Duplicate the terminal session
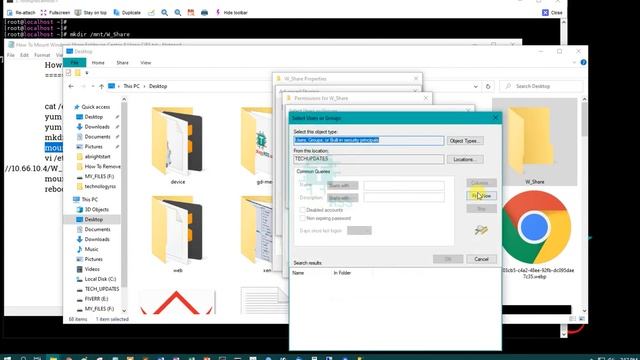Screen dimensions: 640x360 tap(127, 13)
